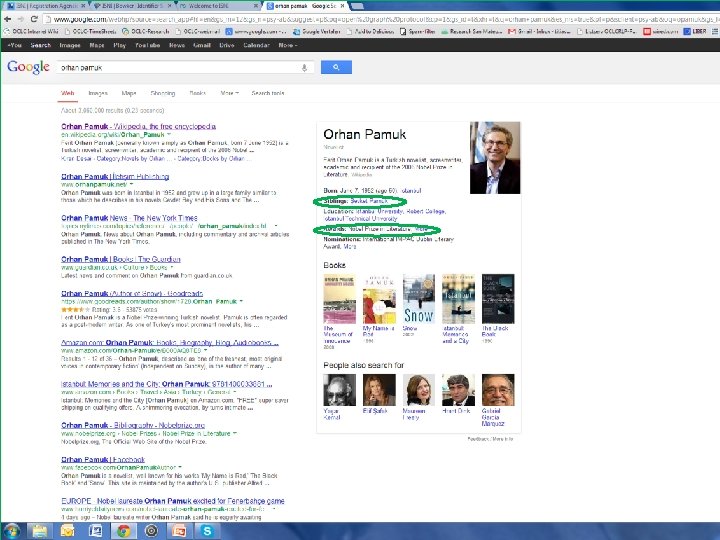The height and width of the screenshot is (540, 720).
Task: Click the voice search microphone icon
Action: point(304,68)
